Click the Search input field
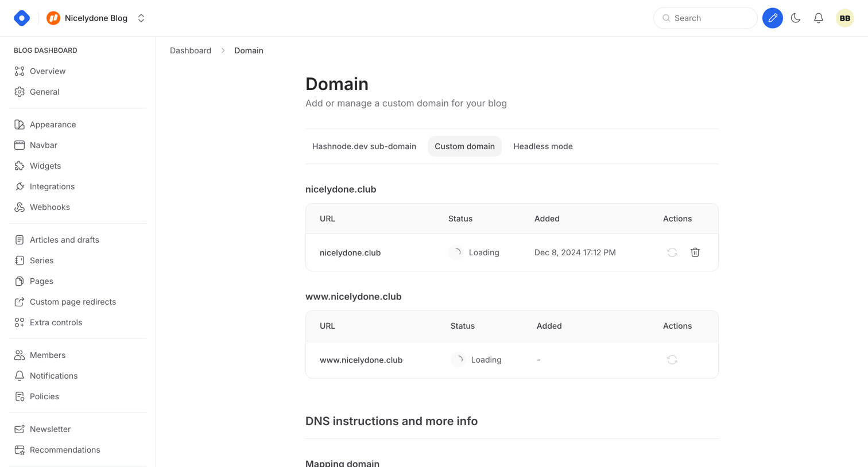 (705, 18)
